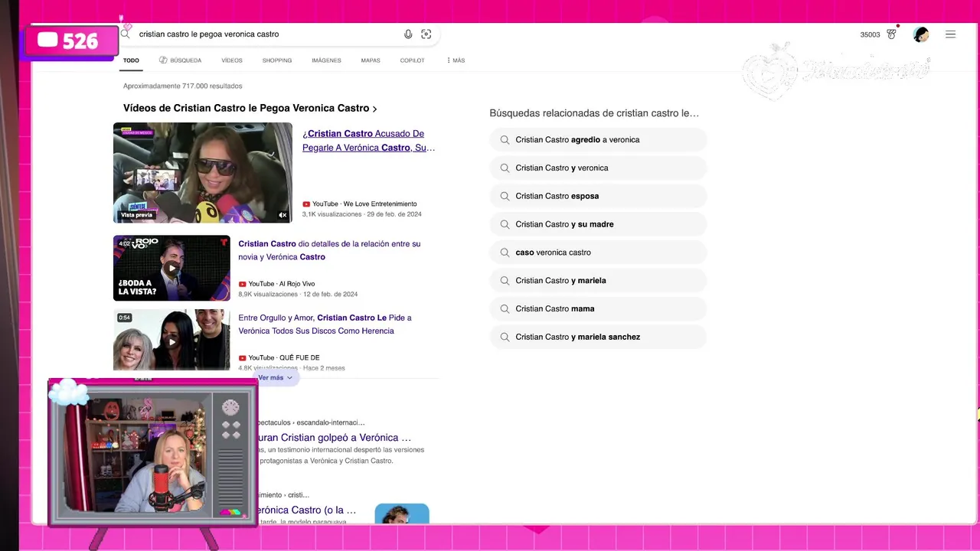Click the 526 viewer counter overlay

click(70, 41)
